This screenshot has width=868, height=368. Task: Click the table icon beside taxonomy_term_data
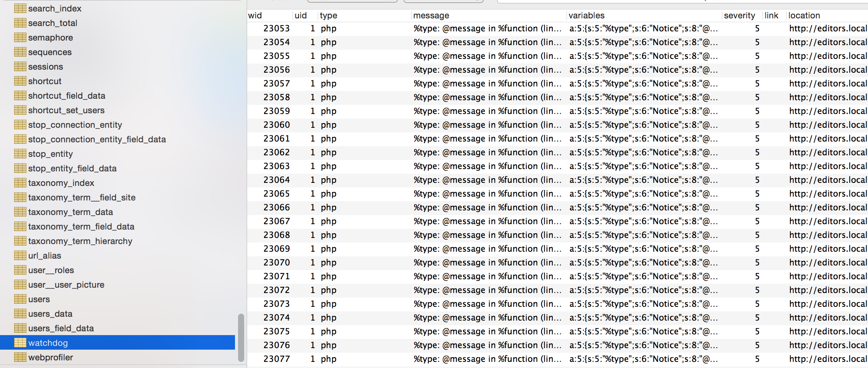[20, 212]
